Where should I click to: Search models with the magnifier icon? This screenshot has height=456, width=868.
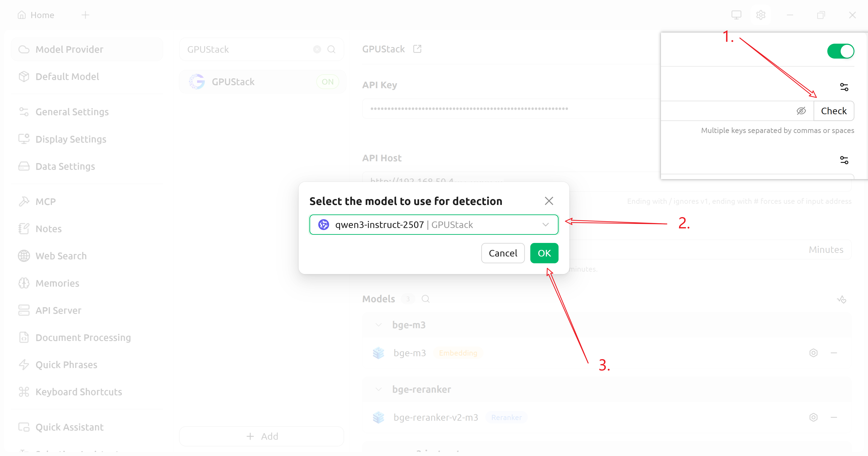tap(426, 299)
